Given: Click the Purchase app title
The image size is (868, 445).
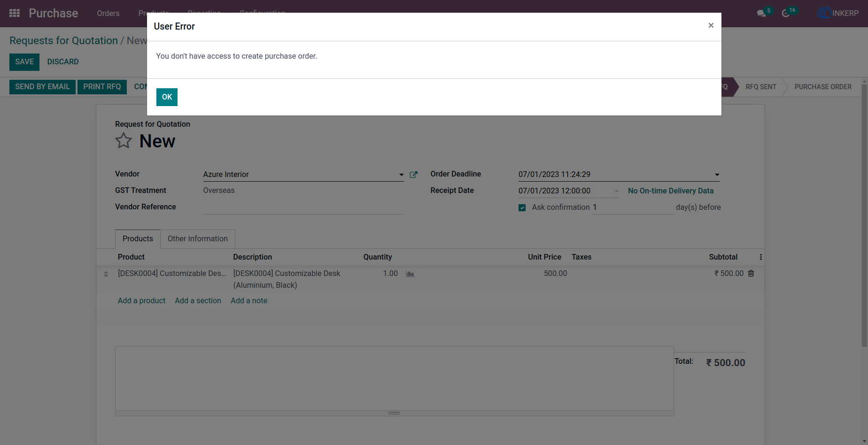Looking at the screenshot, I should (54, 13).
